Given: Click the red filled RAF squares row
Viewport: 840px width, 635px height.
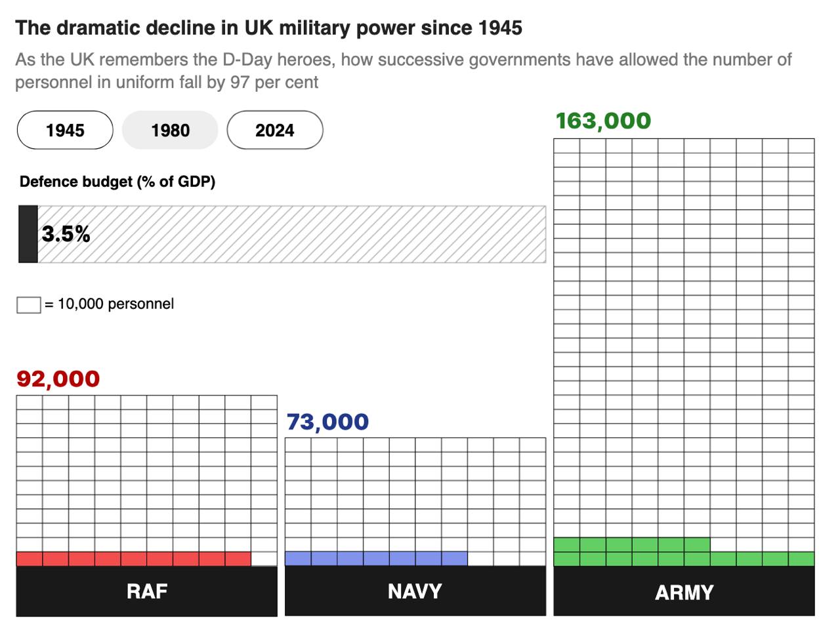Looking at the screenshot, I should [x=133, y=559].
